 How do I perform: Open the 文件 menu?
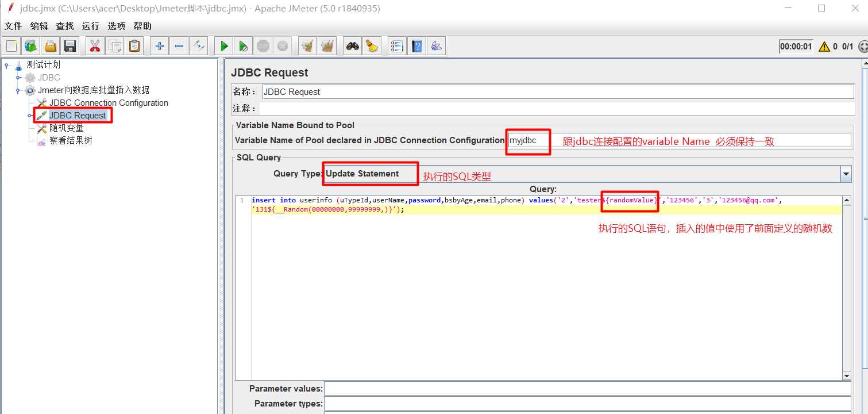[x=13, y=26]
